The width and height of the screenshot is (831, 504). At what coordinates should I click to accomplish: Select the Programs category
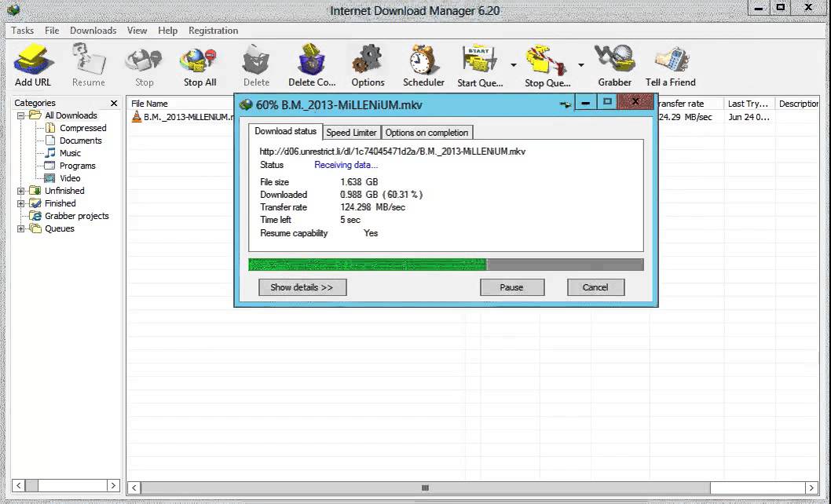(78, 166)
